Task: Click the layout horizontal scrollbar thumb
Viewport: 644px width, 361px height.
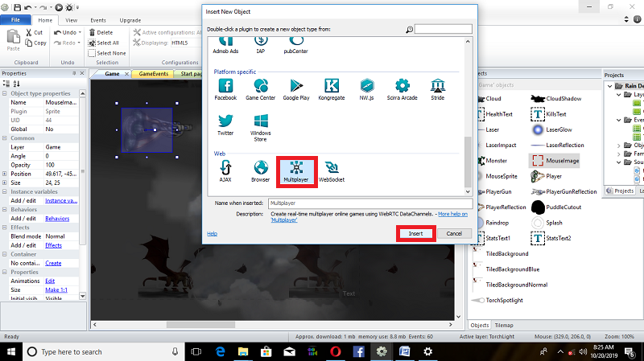Action: (x=200, y=325)
